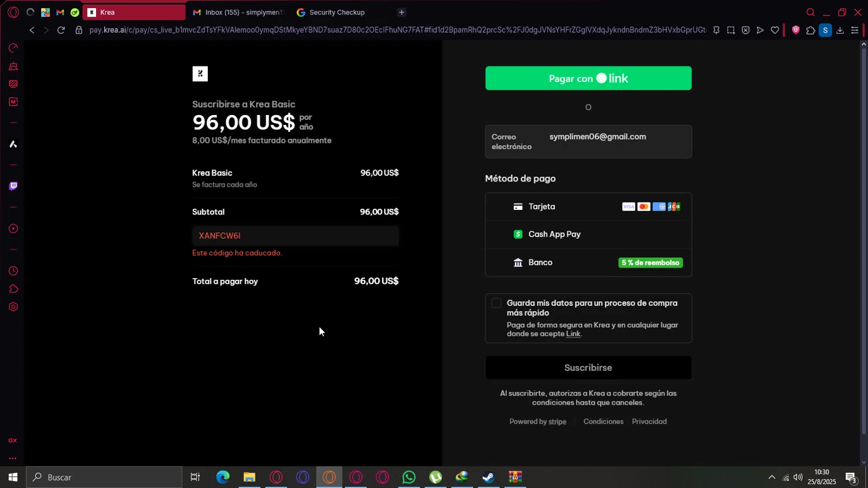
Task: Open the M icon in sidebar
Action: (x=13, y=102)
